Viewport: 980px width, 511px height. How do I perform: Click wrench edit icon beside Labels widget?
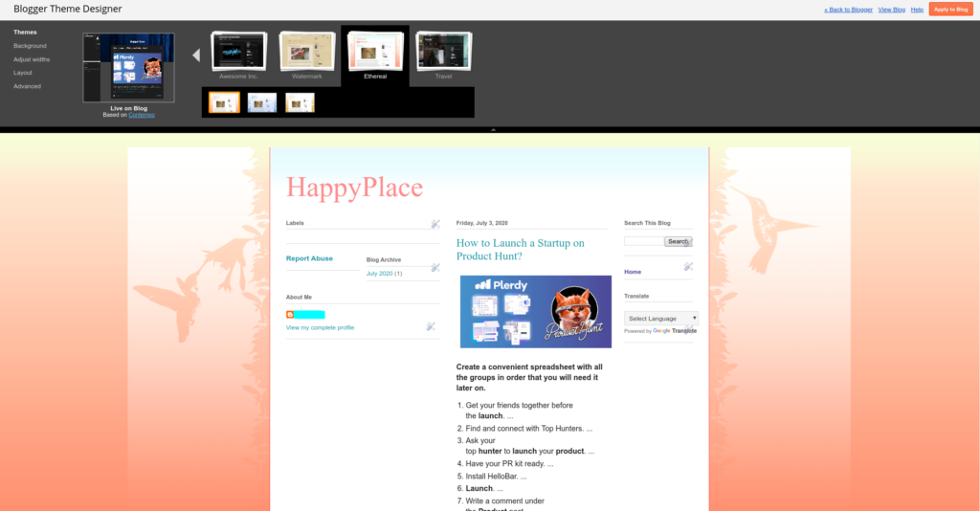click(435, 224)
